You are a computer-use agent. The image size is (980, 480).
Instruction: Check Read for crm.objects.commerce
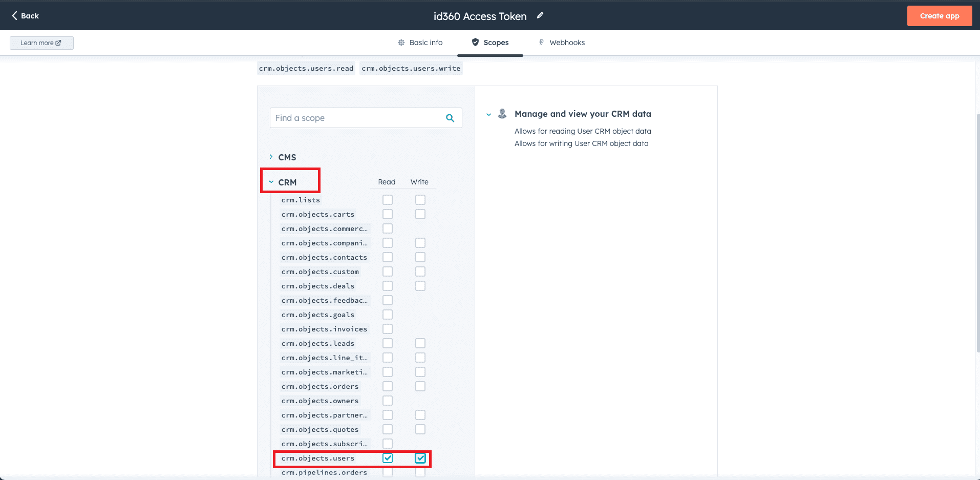pos(388,228)
